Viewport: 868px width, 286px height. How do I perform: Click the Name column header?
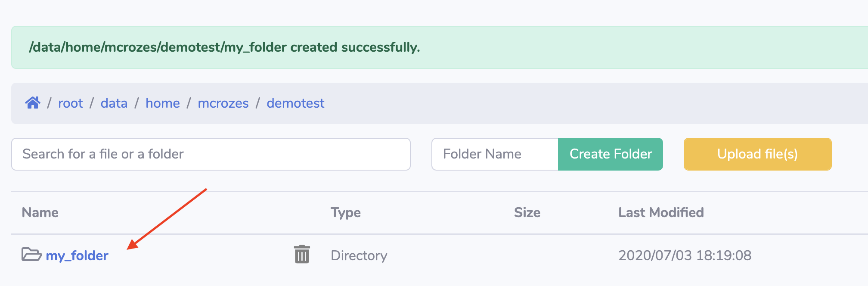(40, 212)
